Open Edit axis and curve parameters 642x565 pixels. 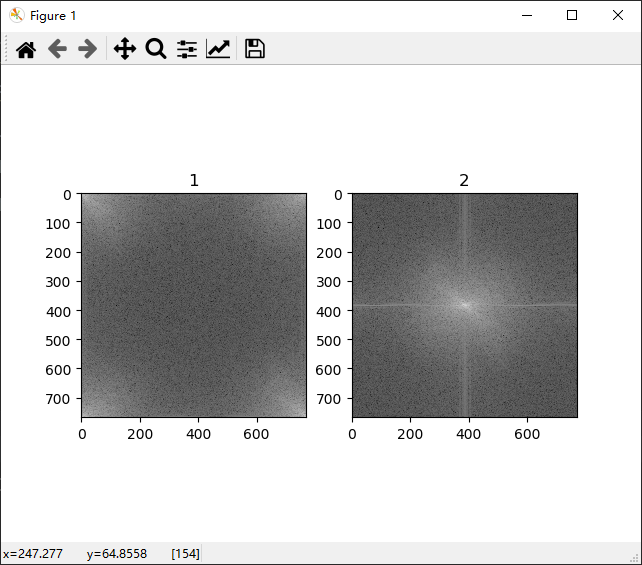(218, 49)
